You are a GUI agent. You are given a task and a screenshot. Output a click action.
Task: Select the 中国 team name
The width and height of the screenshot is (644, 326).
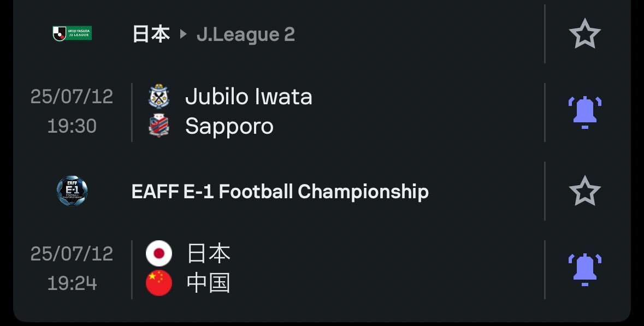click(208, 283)
